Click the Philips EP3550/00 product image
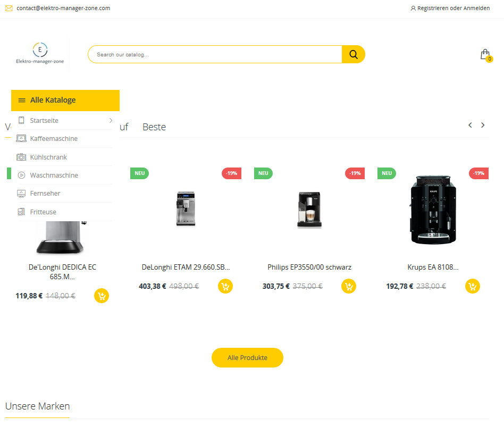This screenshot has width=504, height=426. (x=309, y=210)
